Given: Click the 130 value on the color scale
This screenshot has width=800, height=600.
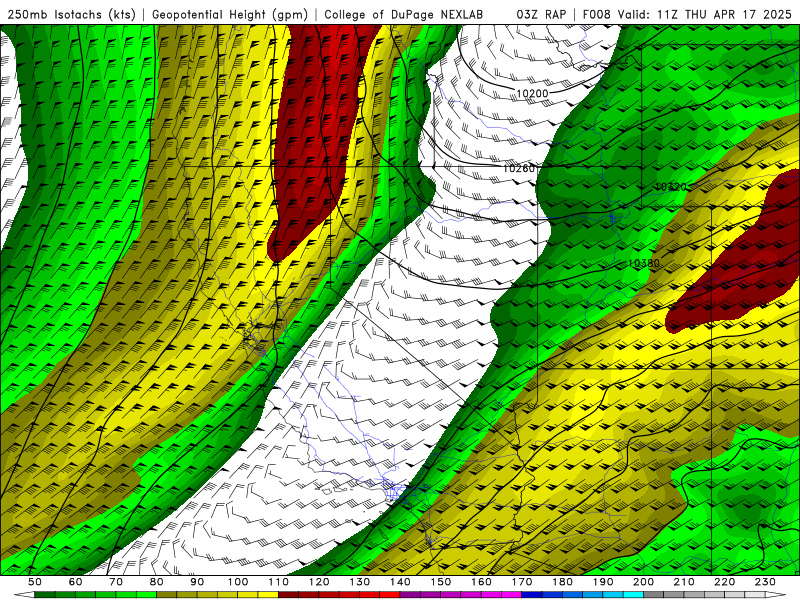Looking at the screenshot, I should pyautogui.click(x=360, y=582).
